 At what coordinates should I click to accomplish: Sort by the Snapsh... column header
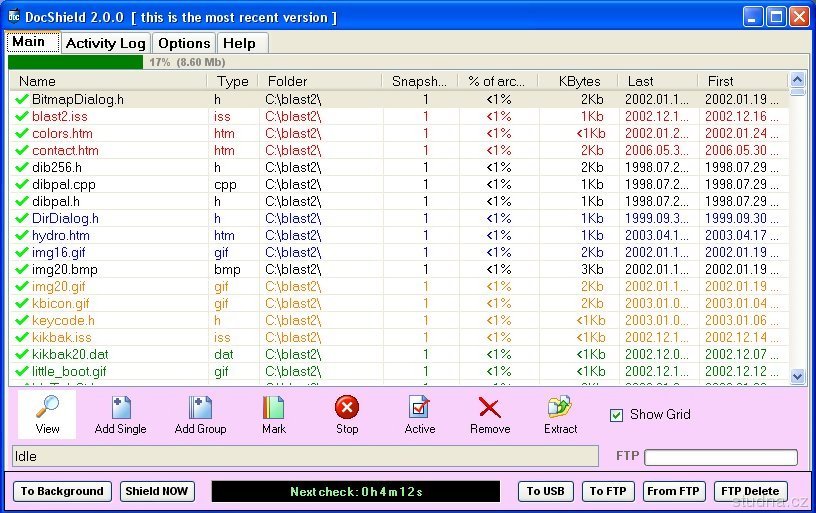click(419, 81)
